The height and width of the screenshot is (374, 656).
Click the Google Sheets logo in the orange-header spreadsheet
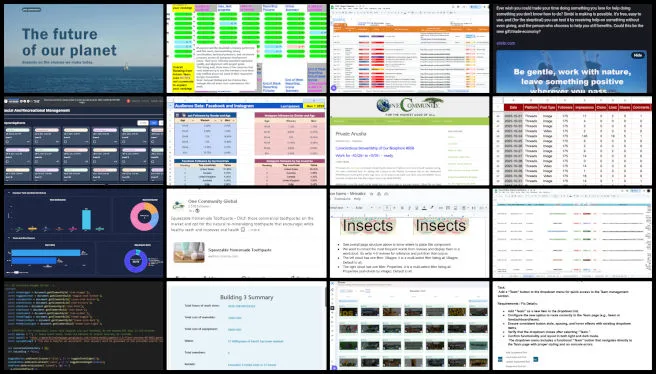click(333, 8)
